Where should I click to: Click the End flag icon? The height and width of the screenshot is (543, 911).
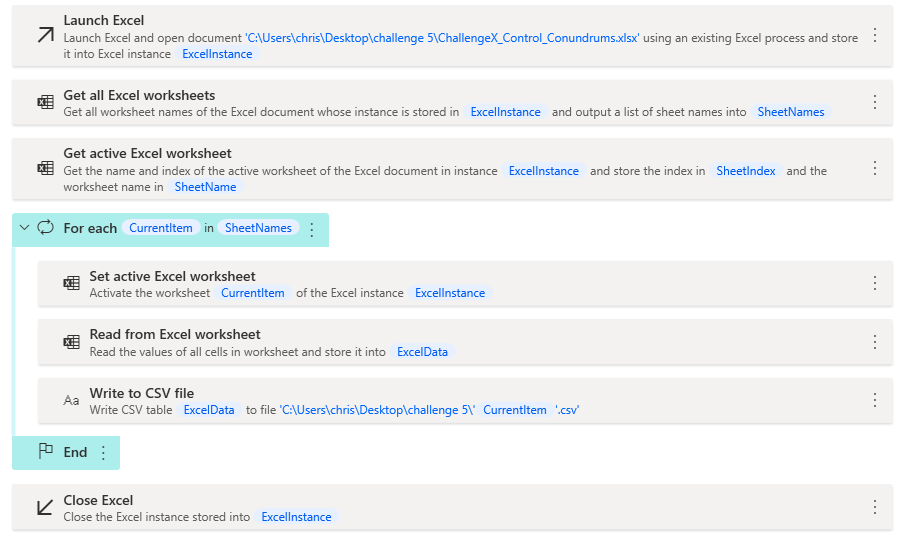[x=45, y=452]
